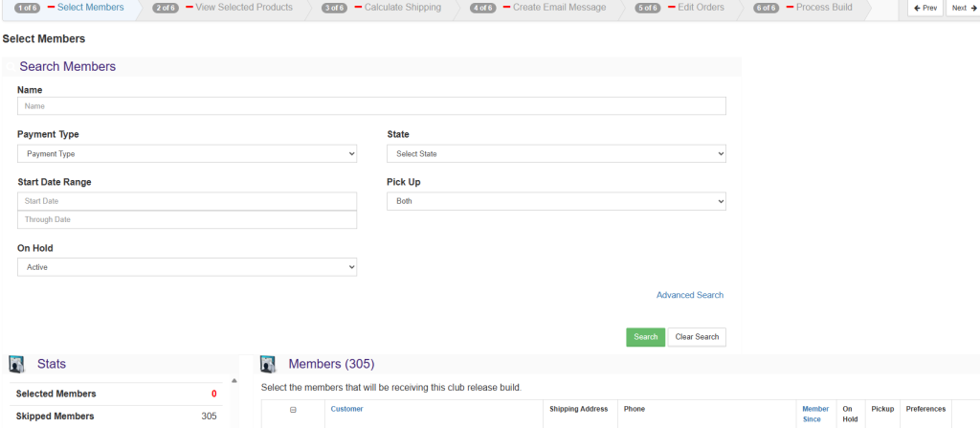Click the scroll-up arrow beside Stats
Screen dimensions: 980x428
coord(234,380)
